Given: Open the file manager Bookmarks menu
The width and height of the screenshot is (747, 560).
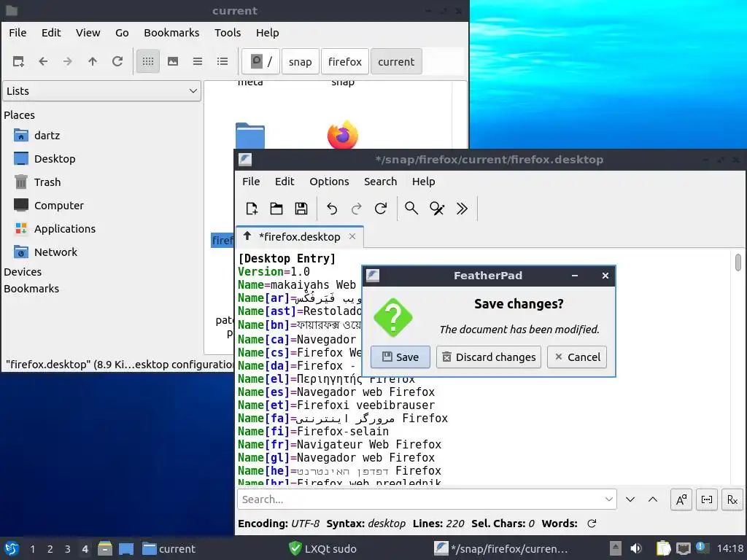Looking at the screenshot, I should 171,33.
